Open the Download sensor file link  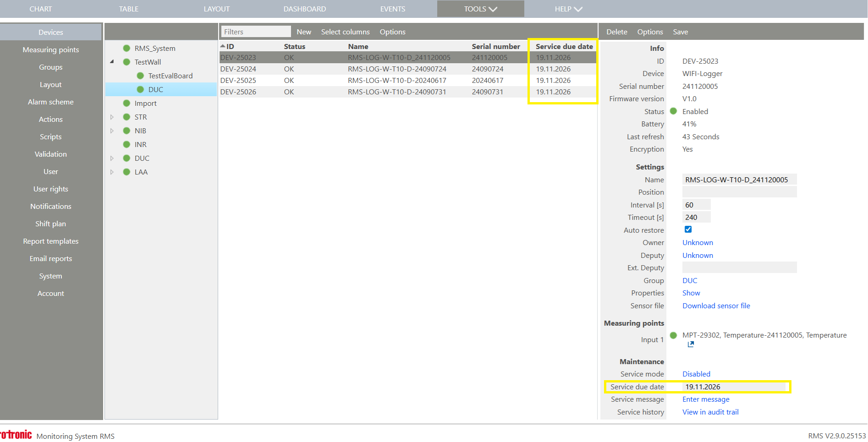[x=716, y=306]
